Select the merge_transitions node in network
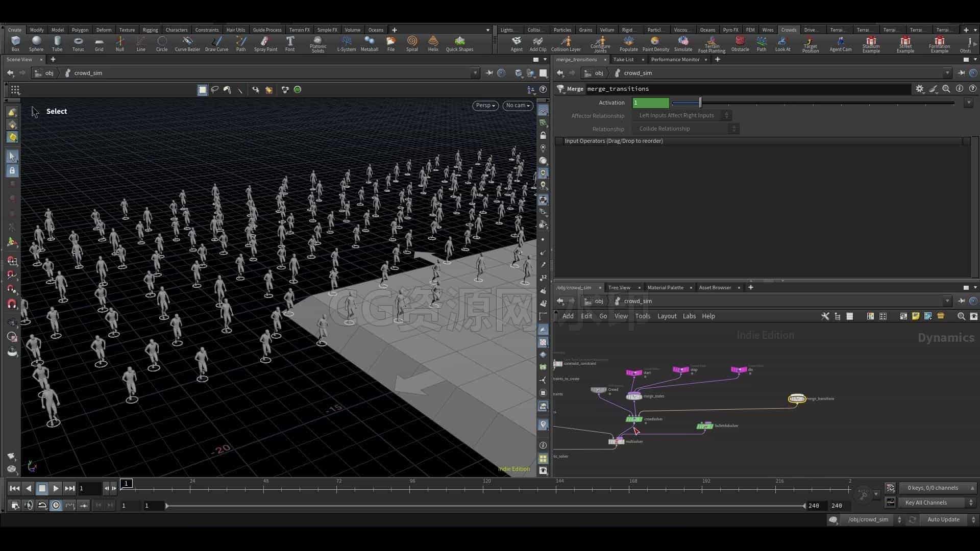The width and height of the screenshot is (980, 551). pyautogui.click(x=797, y=398)
